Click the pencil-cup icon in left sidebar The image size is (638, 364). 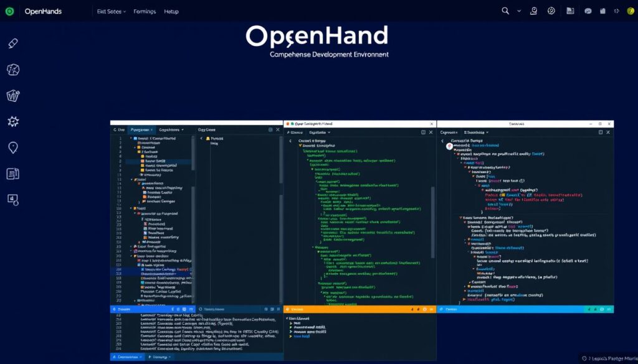pyautogui.click(x=13, y=95)
